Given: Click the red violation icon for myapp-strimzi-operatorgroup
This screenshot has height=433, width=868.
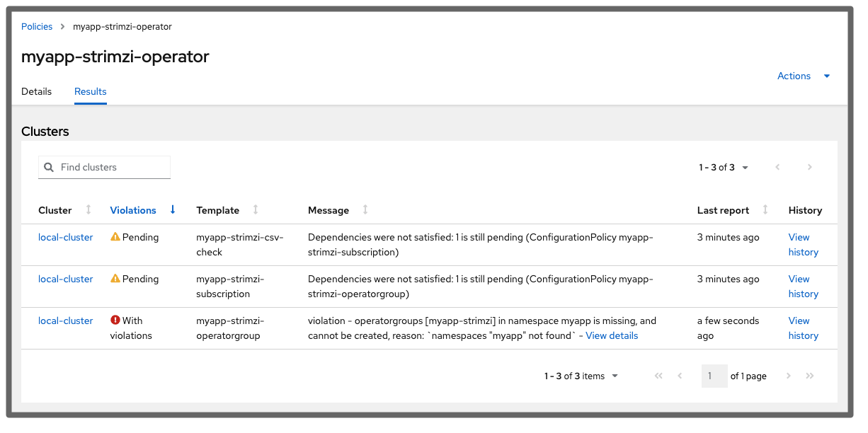Looking at the screenshot, I should [x=115, y=321].
